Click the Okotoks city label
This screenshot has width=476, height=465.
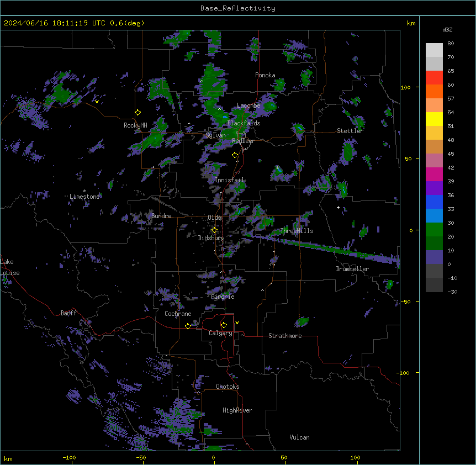point(228,387)
